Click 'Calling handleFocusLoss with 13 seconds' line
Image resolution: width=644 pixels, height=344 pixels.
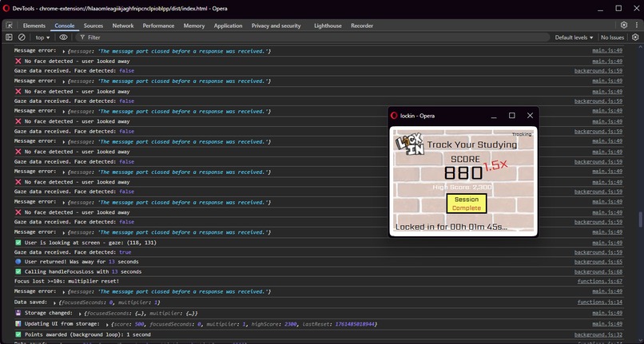click(83, 271)
